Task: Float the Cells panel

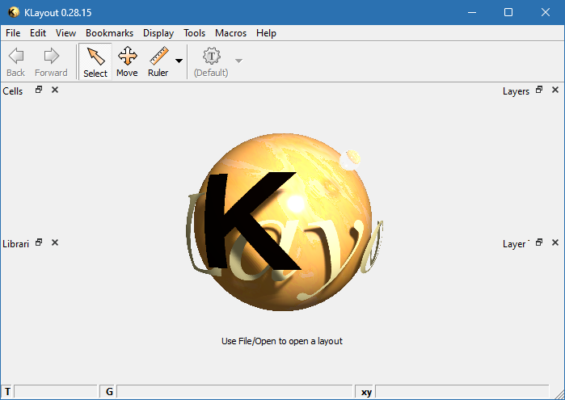Action: (x=39, y=90)
